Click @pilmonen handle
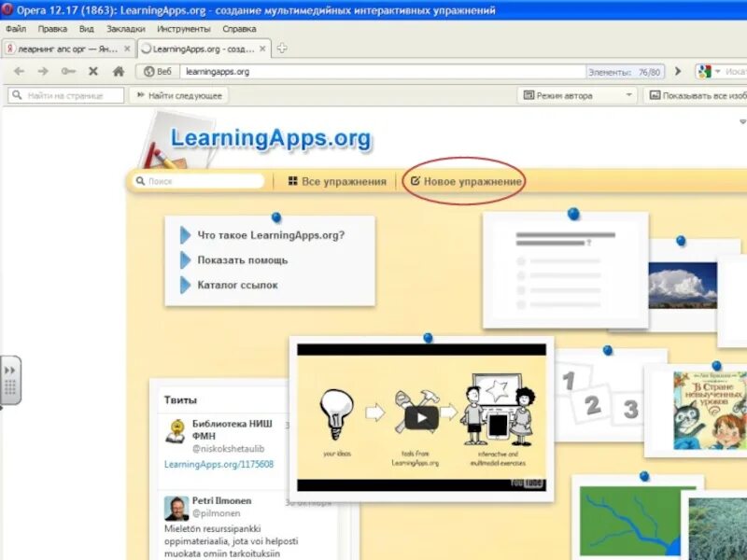 (216, 512)
